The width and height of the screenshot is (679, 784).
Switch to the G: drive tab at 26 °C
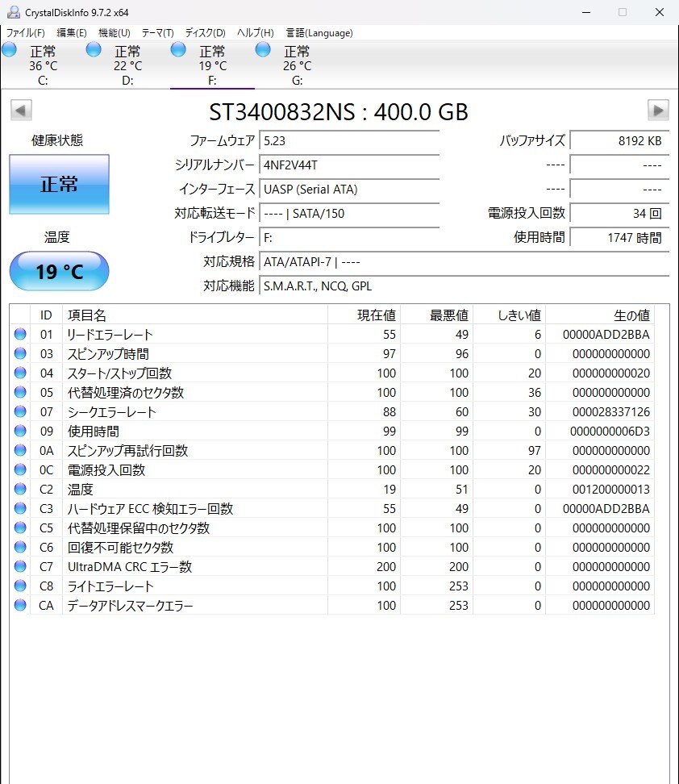click(297, 65)
